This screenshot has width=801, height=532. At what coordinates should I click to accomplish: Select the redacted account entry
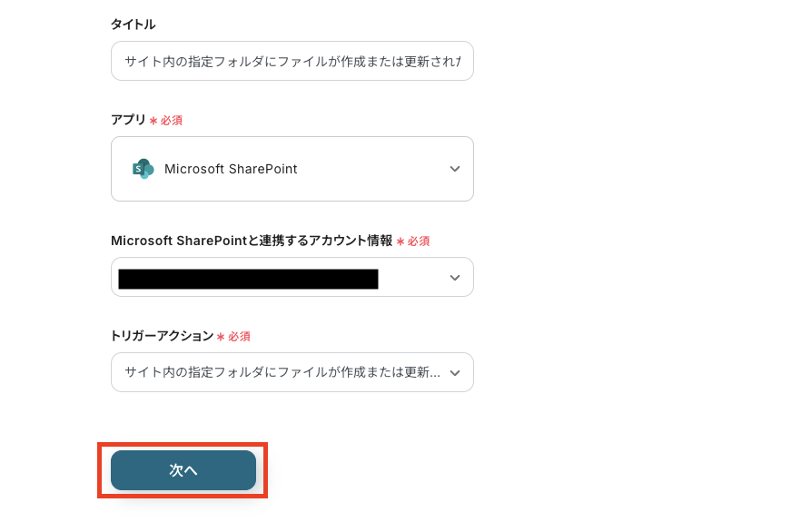click(247, 277)
